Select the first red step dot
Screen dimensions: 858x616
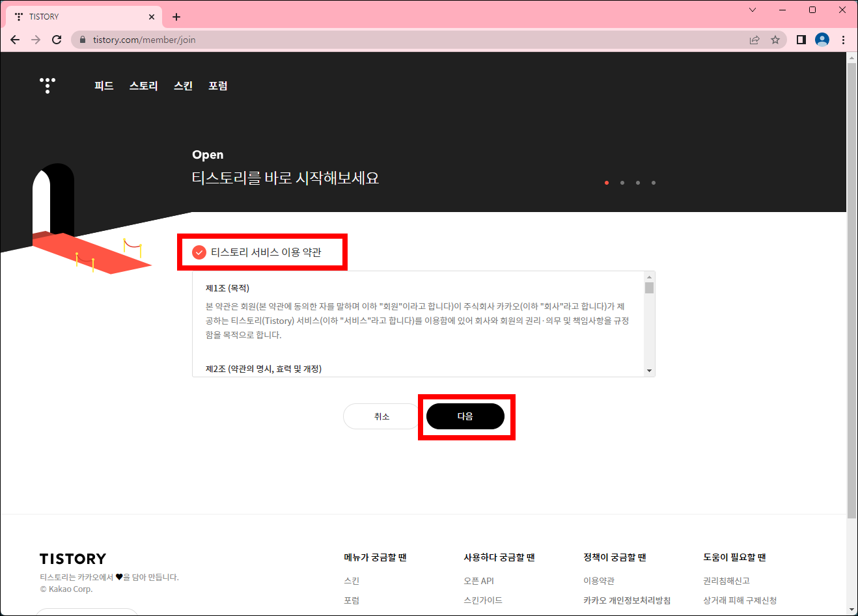pos(607,183)
